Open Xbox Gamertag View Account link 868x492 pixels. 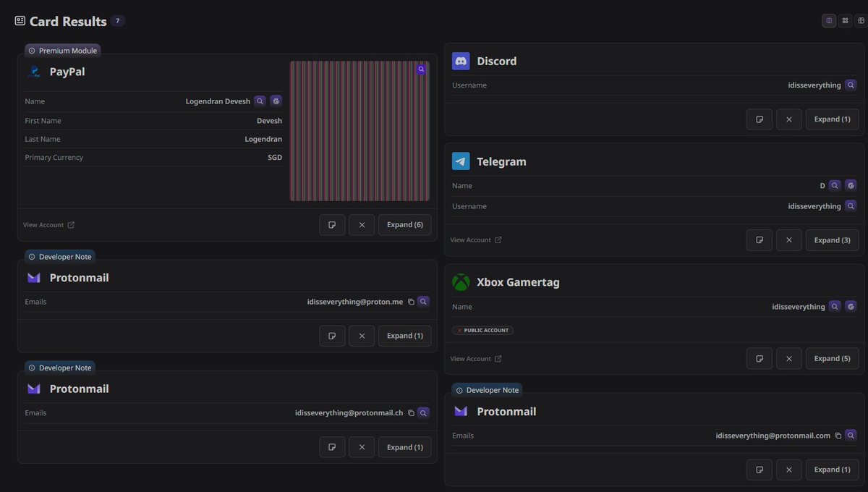click(x=476, y=358)
